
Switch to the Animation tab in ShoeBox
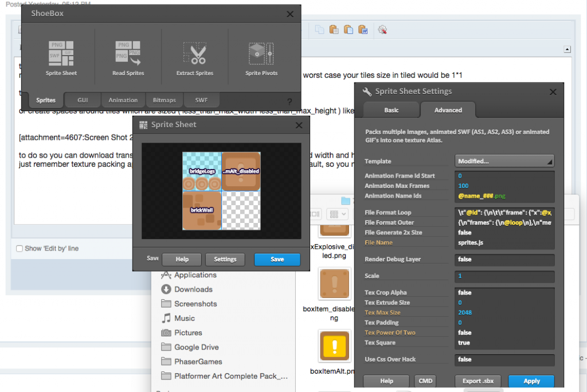(123, 100)
